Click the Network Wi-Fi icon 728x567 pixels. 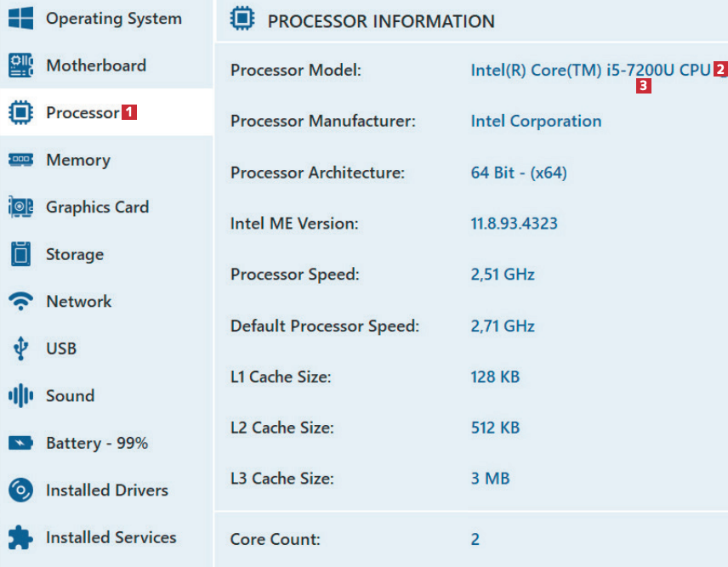[x=20, y=301]
